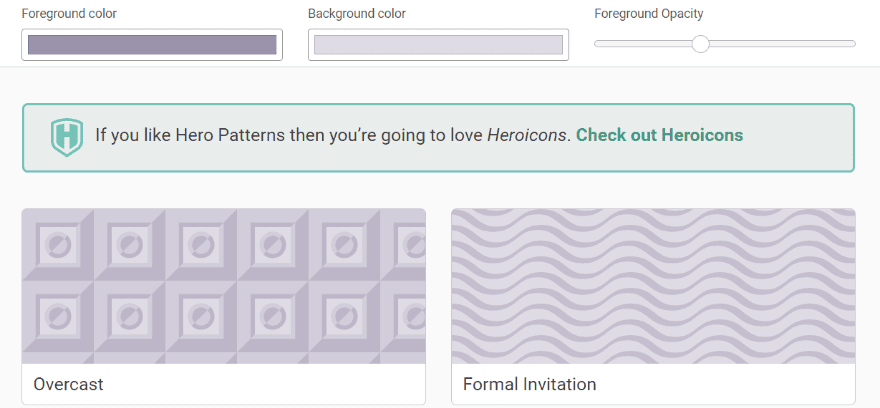Click the top-left square tile in Overcast preview
The height and width of the screenshot is (408, 880).
click(58, 244)
